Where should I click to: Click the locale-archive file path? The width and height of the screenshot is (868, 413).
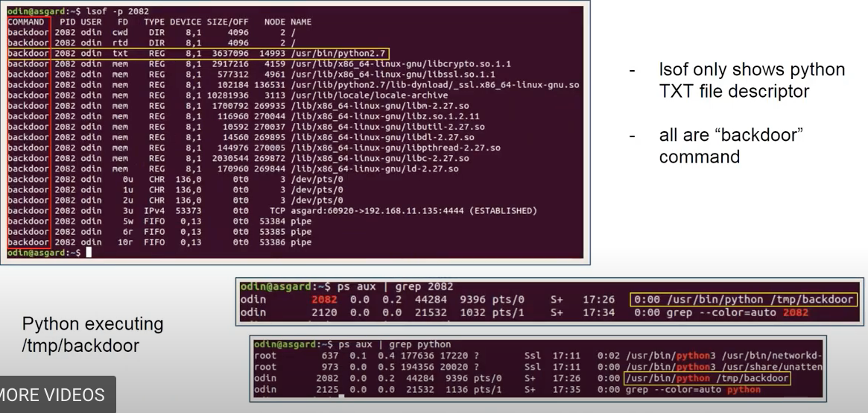click(x=370, y=95)
